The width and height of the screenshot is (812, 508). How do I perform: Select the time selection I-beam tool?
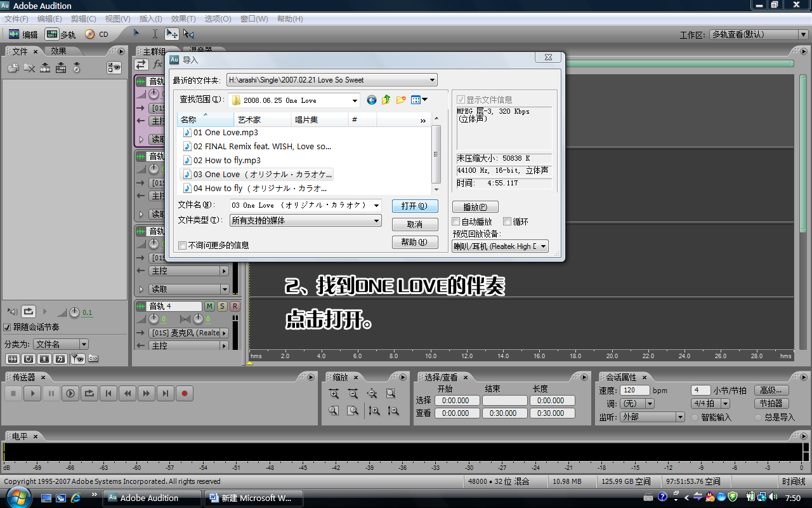pyautogui.click(x=155, y=34)
